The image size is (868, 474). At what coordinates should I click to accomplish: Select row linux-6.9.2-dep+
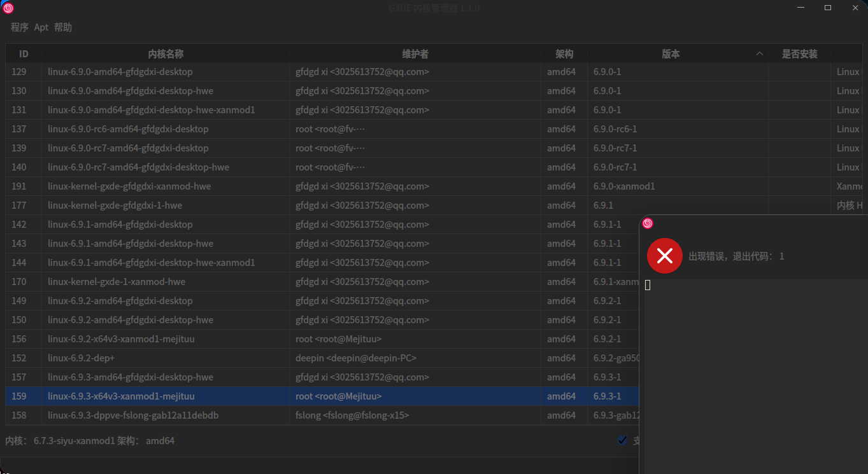pyautogui.click(x=322, y=358)
